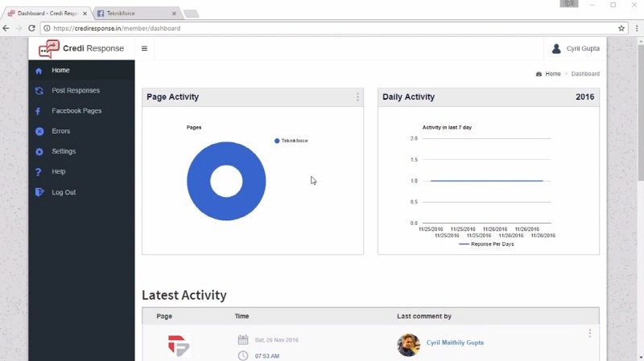644x361 pixels.
Task: Close the Dashboard - Credi Response tab
Action: point(85,14)
